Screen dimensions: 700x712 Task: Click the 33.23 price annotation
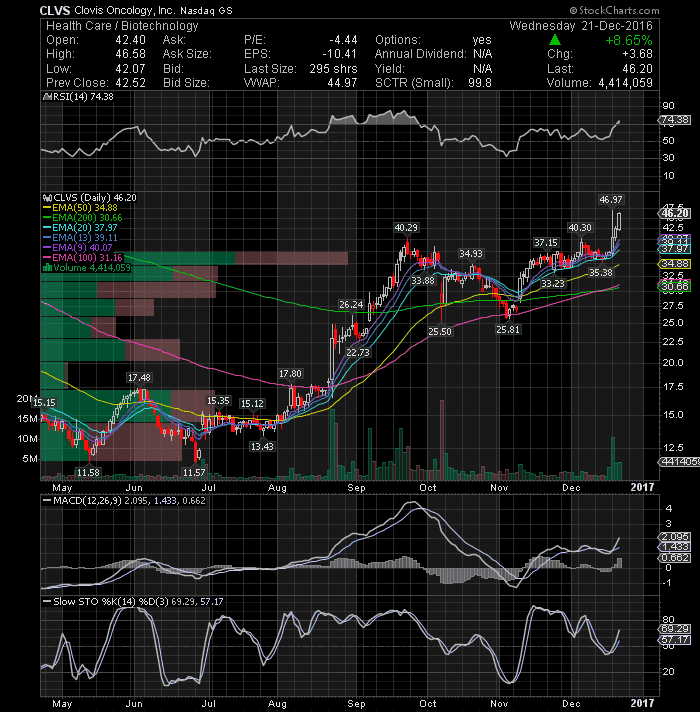[552, 283]
